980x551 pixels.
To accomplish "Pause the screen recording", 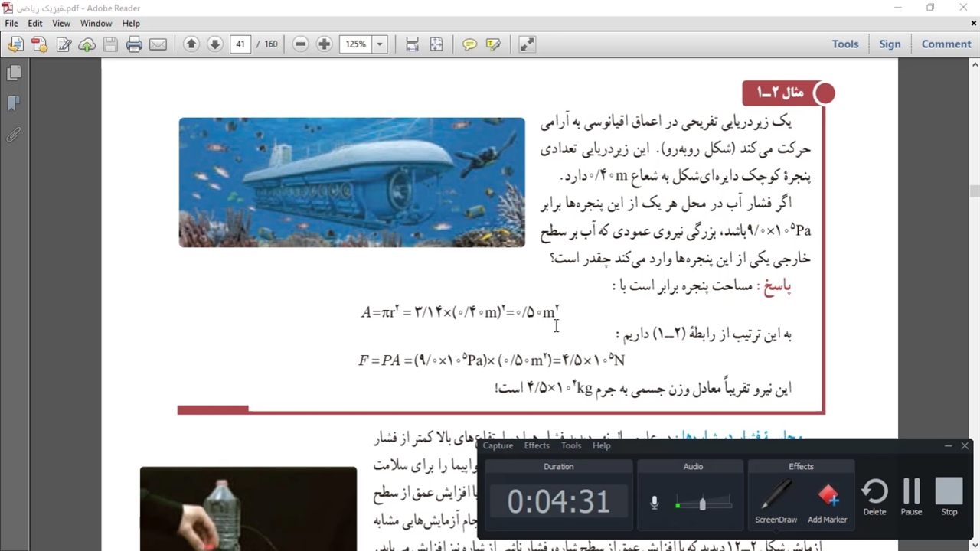I will click(911, 497).
